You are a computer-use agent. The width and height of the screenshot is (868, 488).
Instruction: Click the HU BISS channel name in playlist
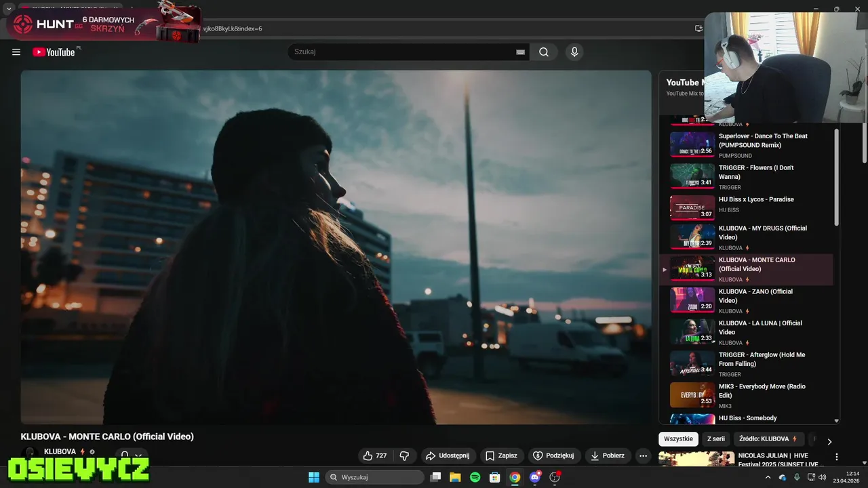pos(729,210)
